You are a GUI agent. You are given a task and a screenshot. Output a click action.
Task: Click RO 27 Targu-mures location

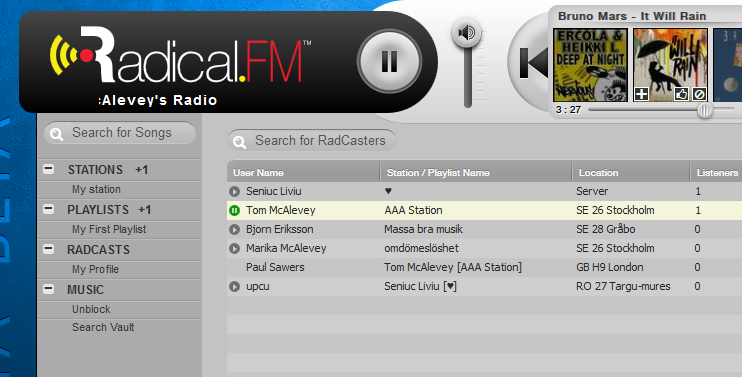tap(623, 286)
